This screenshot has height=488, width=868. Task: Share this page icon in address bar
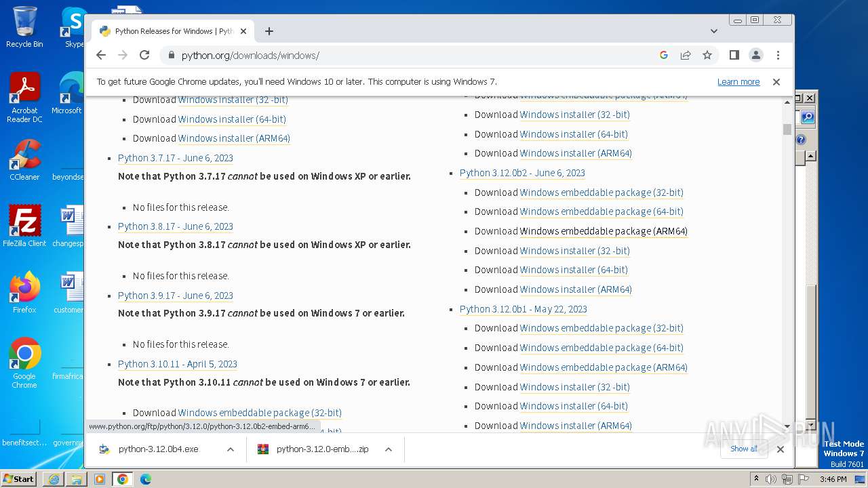pyautogui.click(x=686, y=56)
